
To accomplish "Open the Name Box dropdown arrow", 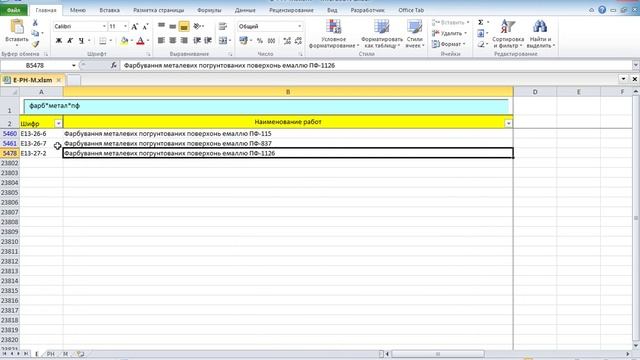I will click(73, 65).
